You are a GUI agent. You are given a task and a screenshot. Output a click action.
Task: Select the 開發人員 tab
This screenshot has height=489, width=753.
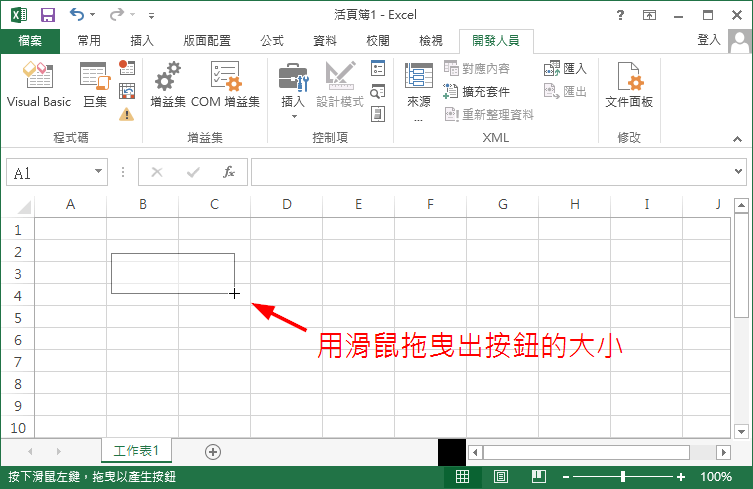(496, 41)
